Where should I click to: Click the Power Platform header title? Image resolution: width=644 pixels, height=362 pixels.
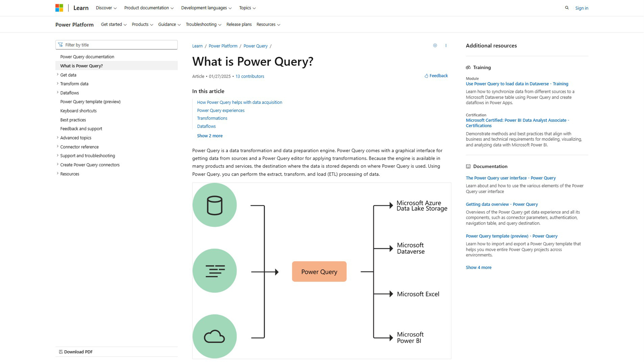tap(74, 24)
